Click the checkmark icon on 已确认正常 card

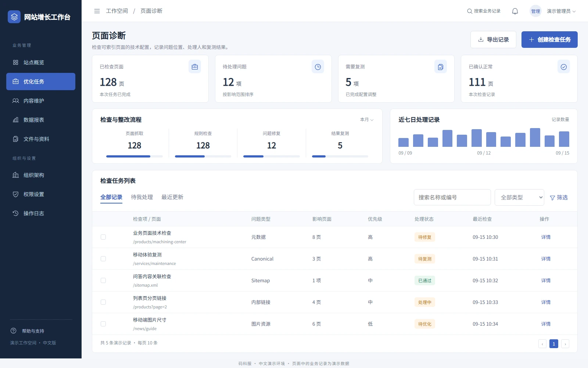pyautogui.click(x=564, y=67)
